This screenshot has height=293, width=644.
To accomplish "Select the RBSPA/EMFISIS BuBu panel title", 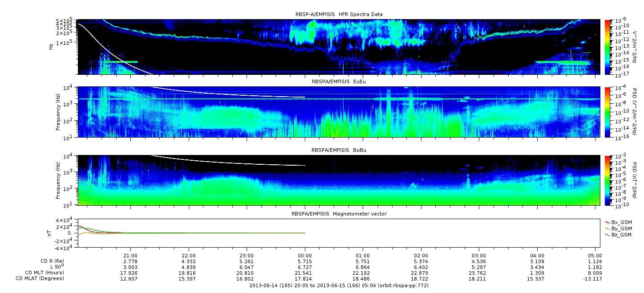I will [339, 151].
